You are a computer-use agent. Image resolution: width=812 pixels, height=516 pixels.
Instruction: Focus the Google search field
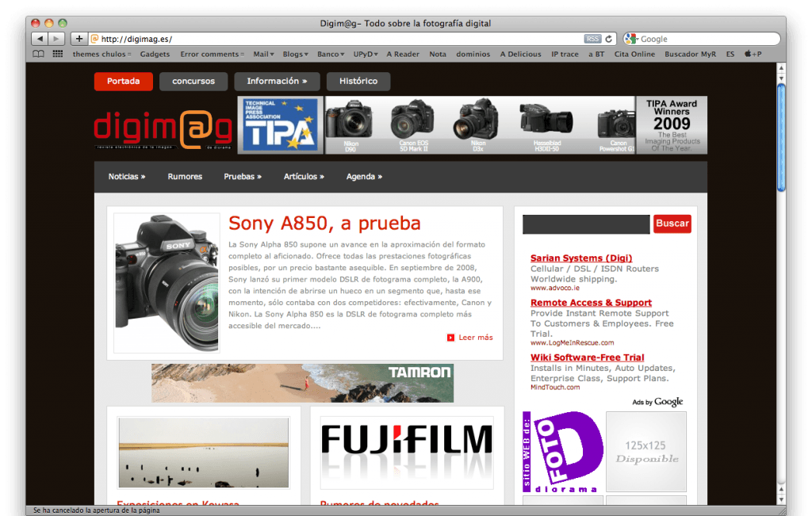point(703,39)
